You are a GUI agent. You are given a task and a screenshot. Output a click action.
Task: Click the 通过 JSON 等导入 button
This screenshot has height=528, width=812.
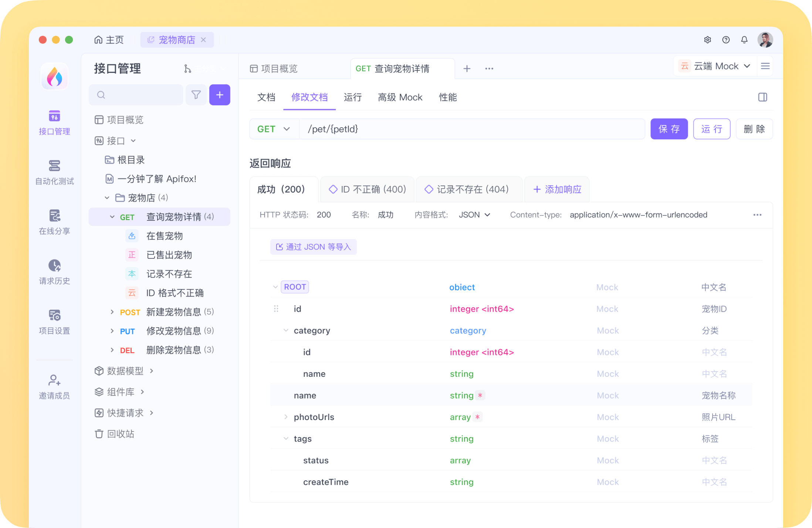(x=313, y=247)
